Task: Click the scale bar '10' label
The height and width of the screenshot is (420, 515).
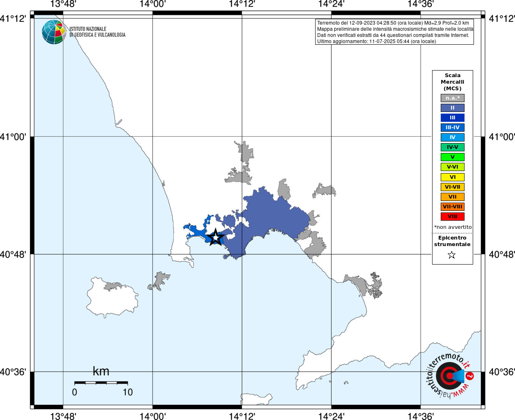Action: click(x=128, y=392)
